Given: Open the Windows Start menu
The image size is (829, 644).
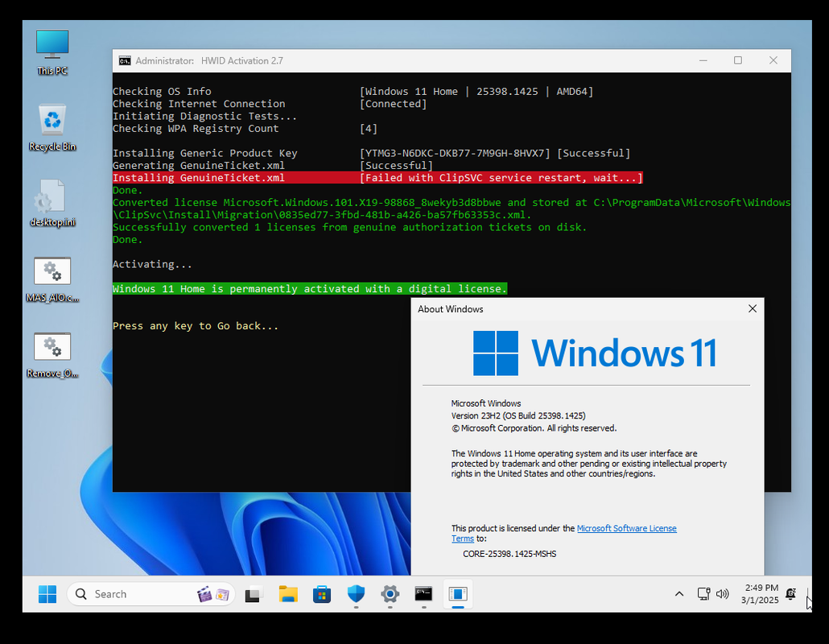Looking at the screenshot, I should 47,594.
